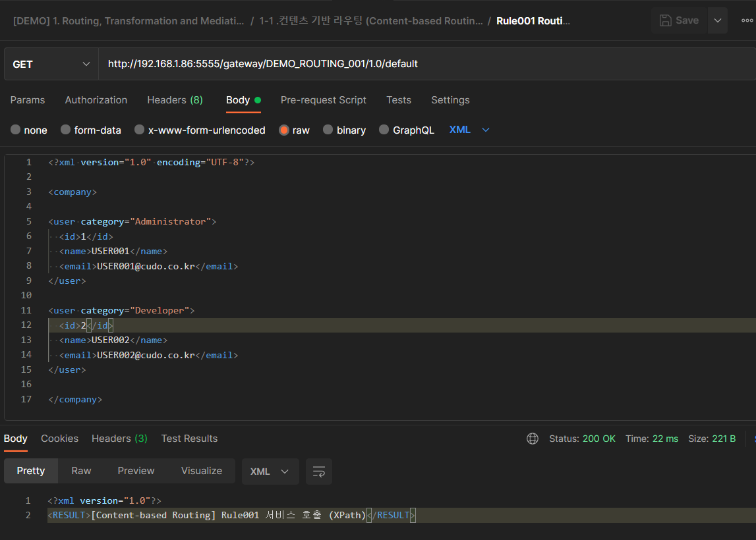756x540 pixels.
Task: Toggle the response word wrap icon
Action: point(319,472)
